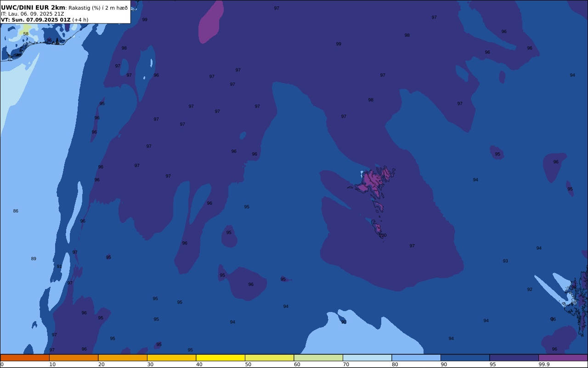The width and height of the screenshot is (588, 368).
Task: Click the purple above-99.9 legend swatch
Action: pos(563,357)
